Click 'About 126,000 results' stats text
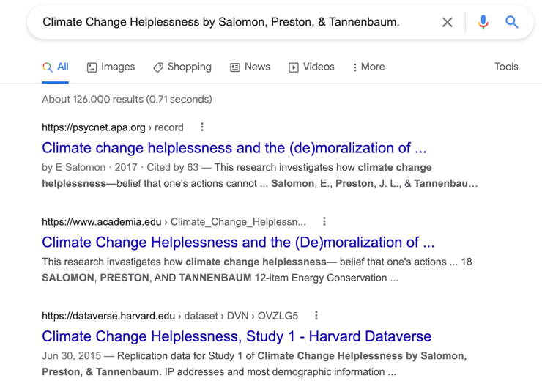Image resolution: width=542 pixels, height=392 pixels. click(x=127, y=99)
